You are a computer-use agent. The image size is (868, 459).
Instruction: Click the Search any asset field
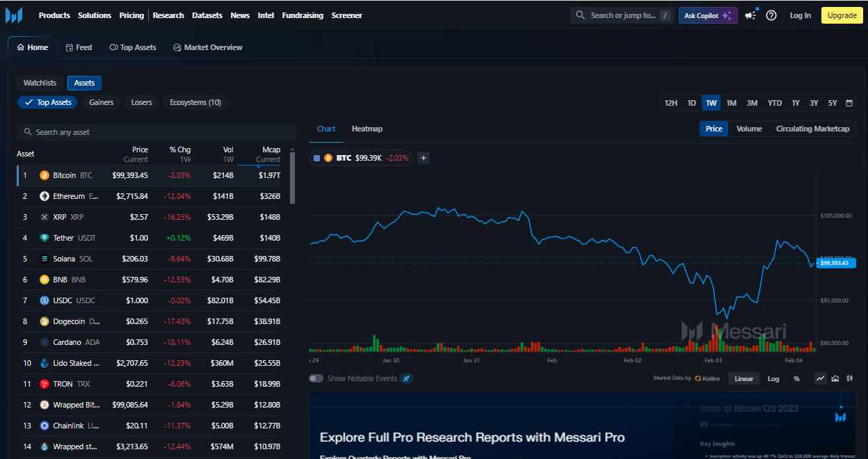pyautogui.click(x=156, y=132)
